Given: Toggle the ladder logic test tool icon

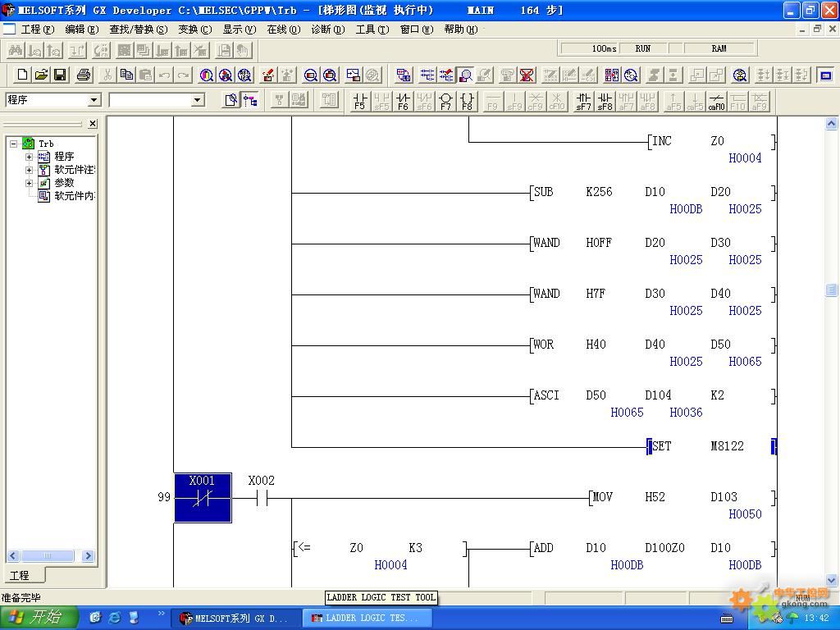Looking at the screenshot, I should pos(826,75).
